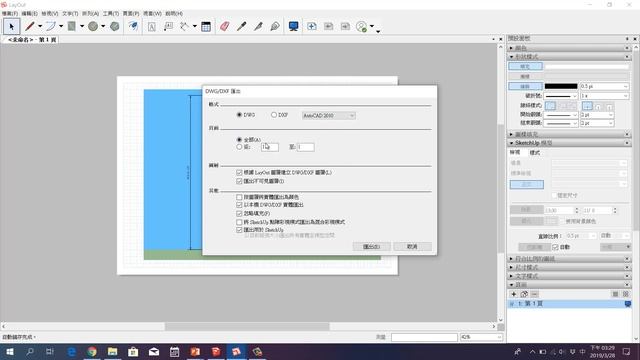The image size is (640, 360).
Task: Open the Arc tool dropdown arrow
Action: [x=61, y=27]
